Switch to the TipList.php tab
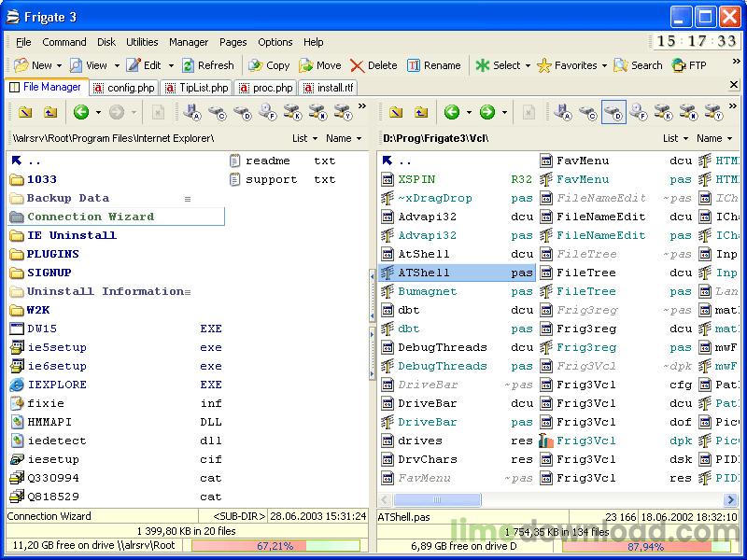This screenshot has height=560, width=747. click(x=197, y=88)
